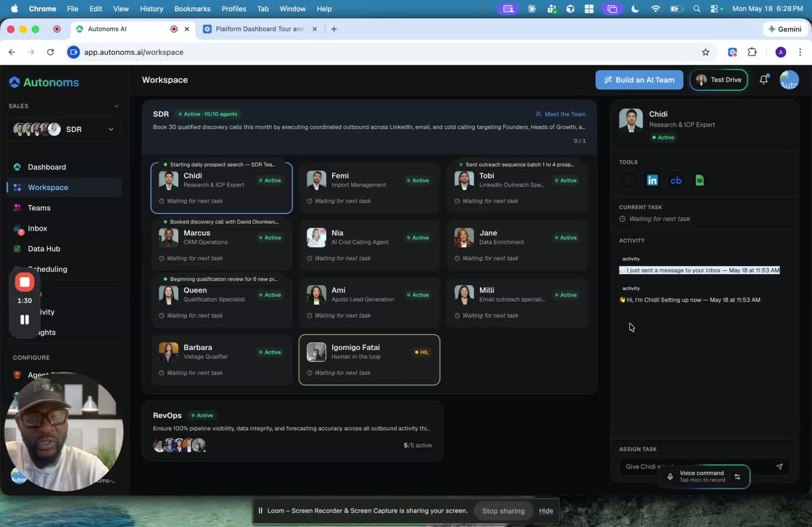Open the Google Sheets tool icon
812x527 pixels.
(x=700, y=180)
